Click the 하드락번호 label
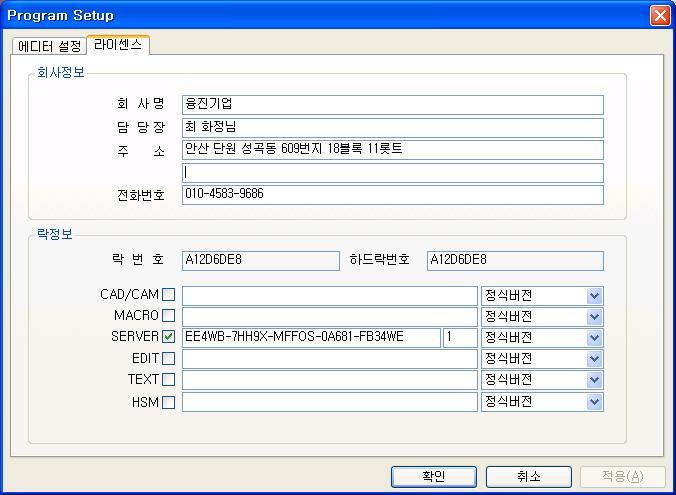 (x=379, y=260)
